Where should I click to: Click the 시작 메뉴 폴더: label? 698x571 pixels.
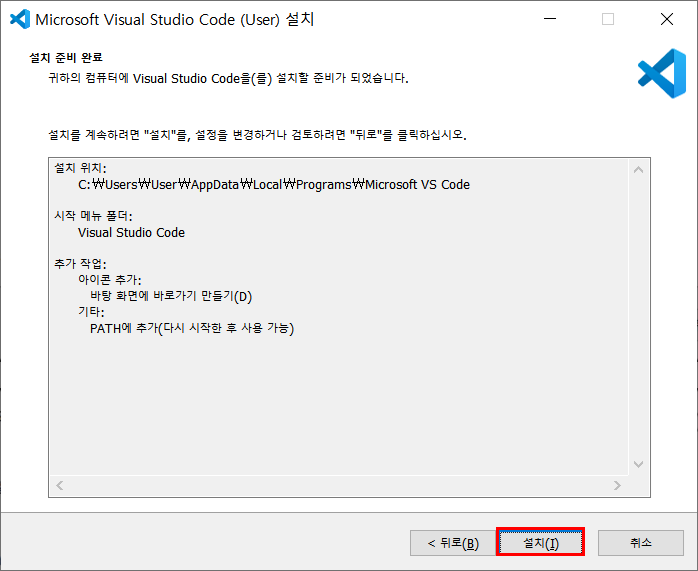pyautogui.click(x=93, y=216)
